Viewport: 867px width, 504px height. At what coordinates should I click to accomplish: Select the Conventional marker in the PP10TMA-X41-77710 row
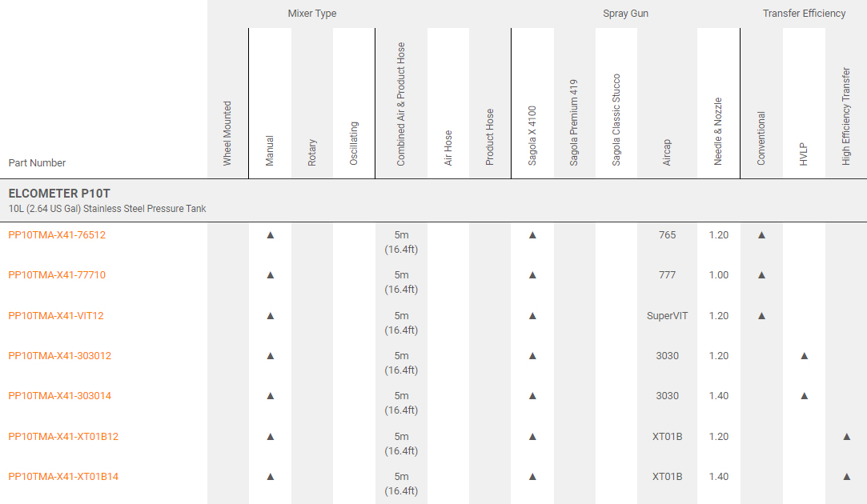(761, 274)
